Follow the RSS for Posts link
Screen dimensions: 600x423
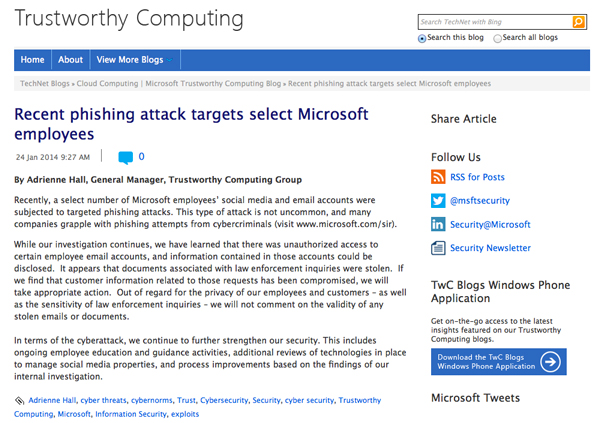pos(478,177)
